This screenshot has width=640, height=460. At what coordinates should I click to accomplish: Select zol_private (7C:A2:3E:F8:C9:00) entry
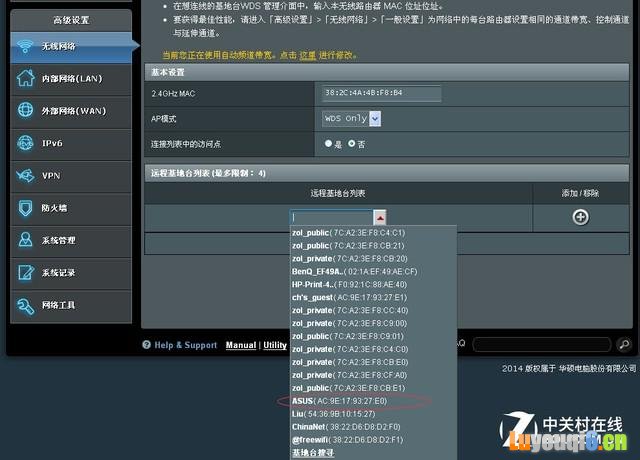(x=349, y=323)
